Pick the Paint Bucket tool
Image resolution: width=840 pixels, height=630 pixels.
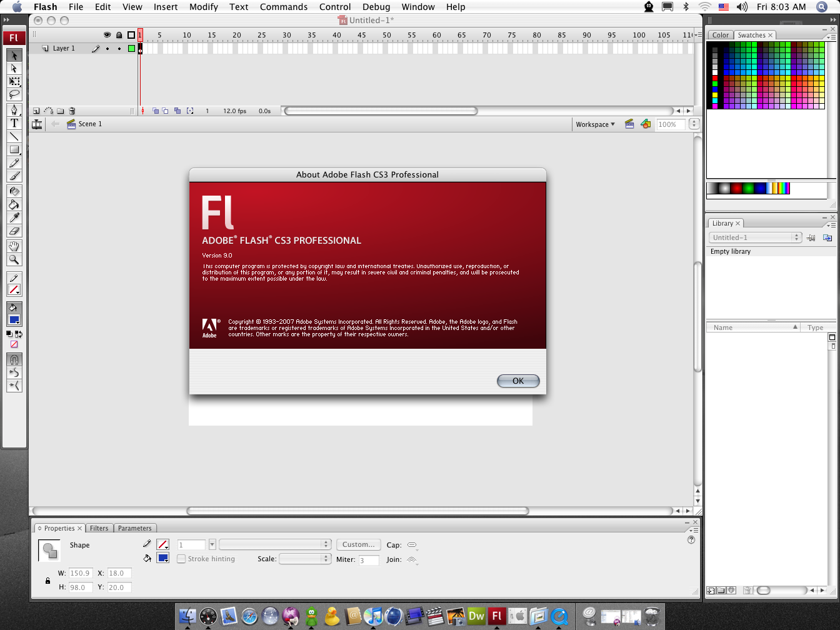(x=14, y=204)
